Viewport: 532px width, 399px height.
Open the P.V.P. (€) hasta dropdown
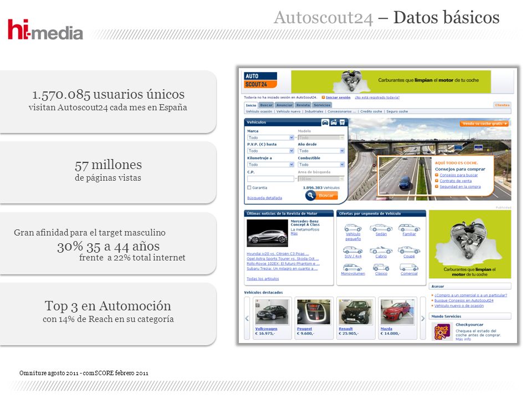(270, 151)
